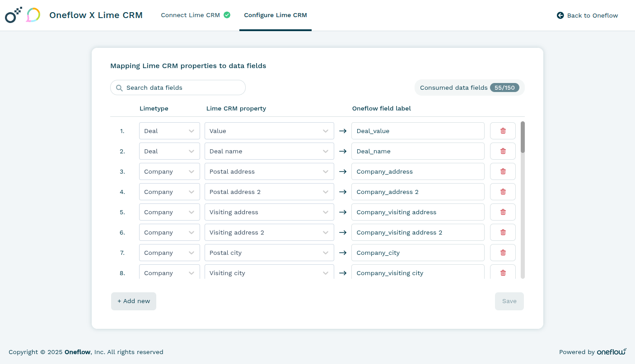Click the Powered by Oneflow logo
Screen dimensions: 635x364
pyautogui.click(x=612, y=352)
